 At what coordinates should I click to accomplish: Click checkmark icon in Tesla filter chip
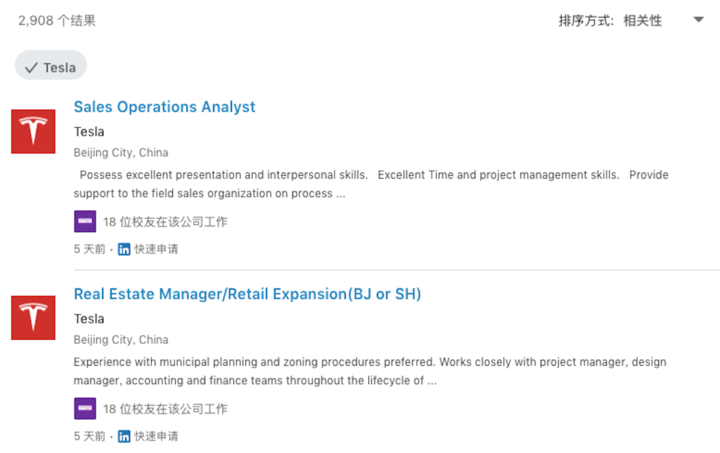(x=31, y=68)
